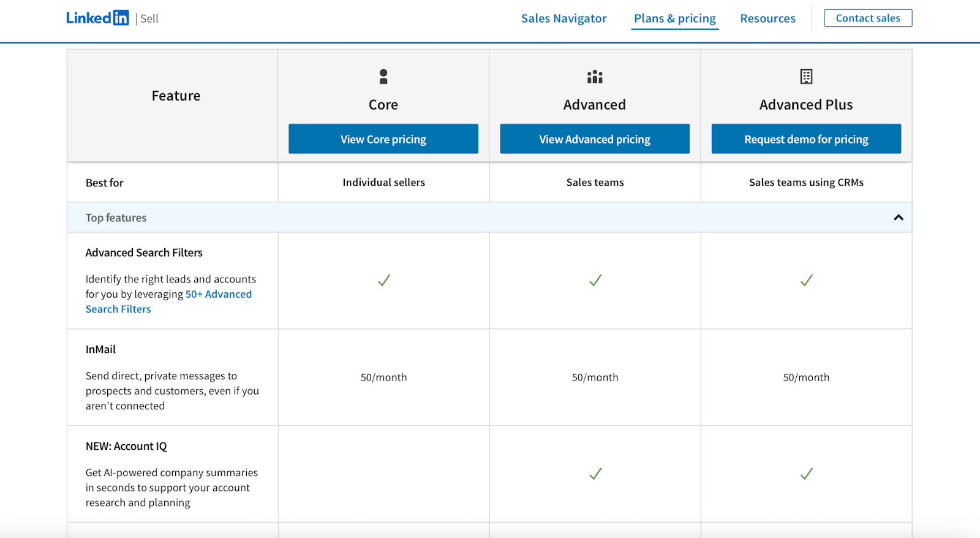The height and width of the screenshot is (538, 980).
Task: Click Request demo for pricing button
Action: 806,139
